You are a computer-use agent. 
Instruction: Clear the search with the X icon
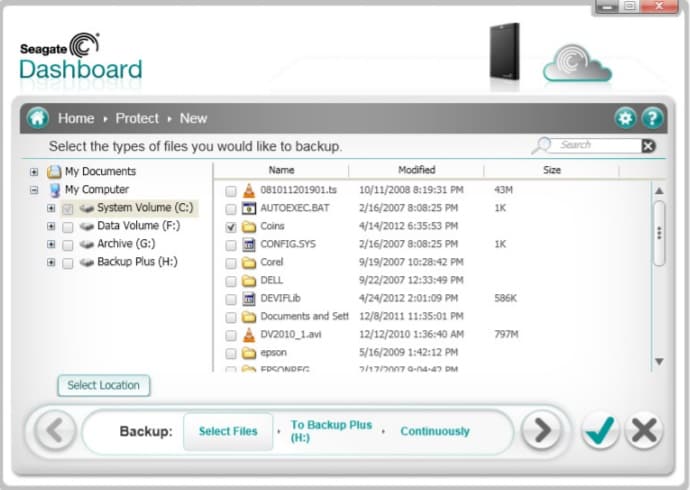[648, 146]
